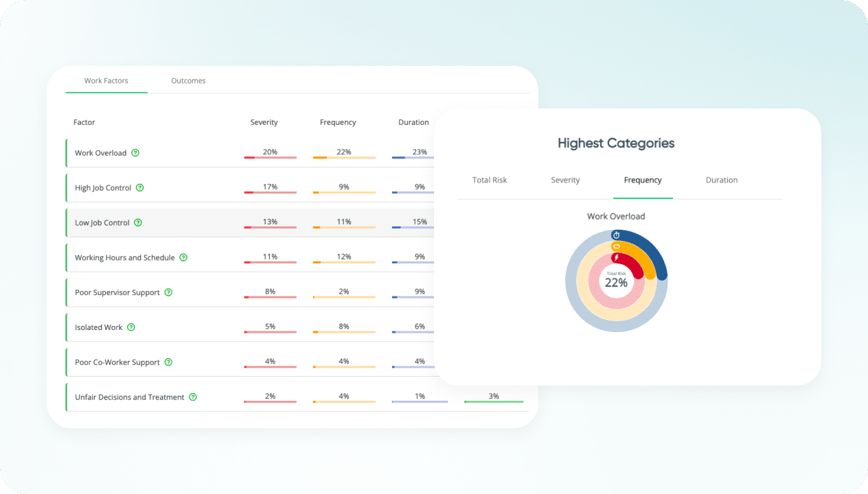Click Work Overload severity bar at 20%
868x494 pixels.
click(270, 157)
